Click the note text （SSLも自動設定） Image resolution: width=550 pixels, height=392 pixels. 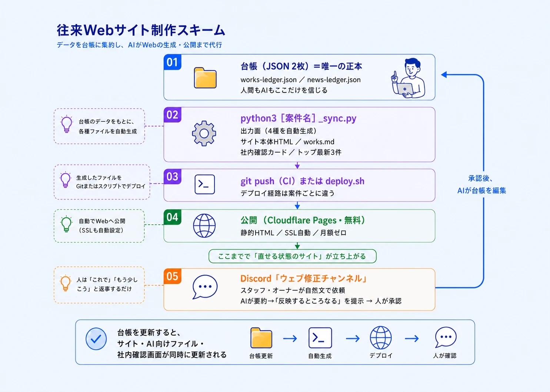click(x=101, y=230)
